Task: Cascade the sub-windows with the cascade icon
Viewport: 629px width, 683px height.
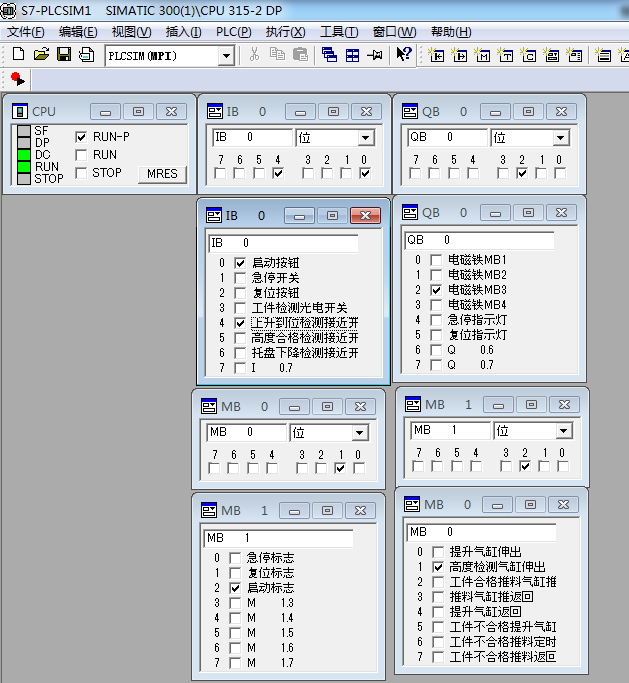Action: (x=329, y=55)
